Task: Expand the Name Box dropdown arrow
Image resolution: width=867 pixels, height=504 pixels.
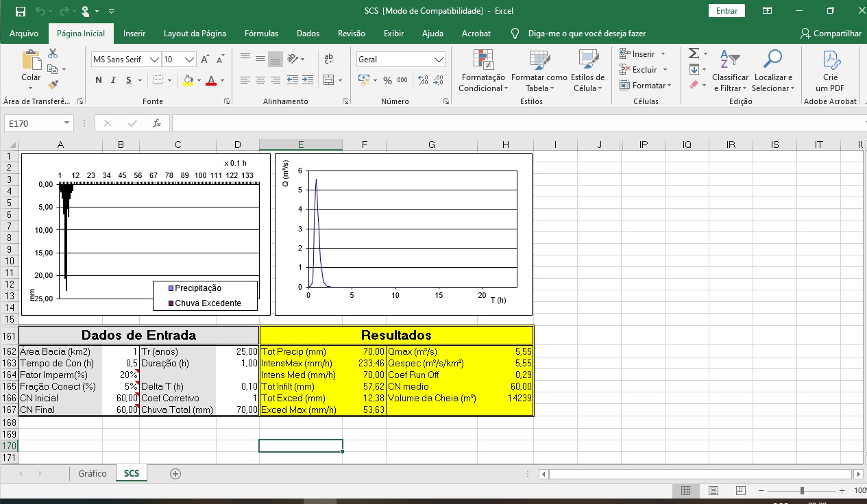Action: tap(66, 123)
